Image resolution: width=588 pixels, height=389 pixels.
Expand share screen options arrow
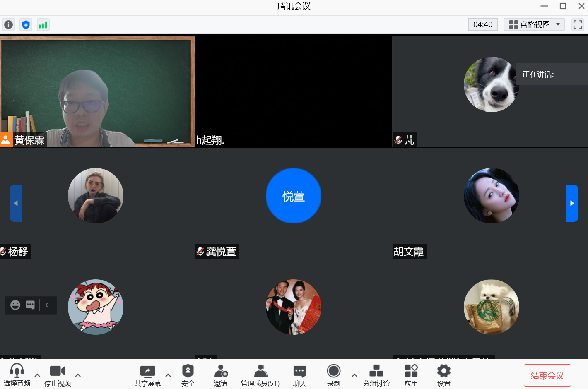168,375
